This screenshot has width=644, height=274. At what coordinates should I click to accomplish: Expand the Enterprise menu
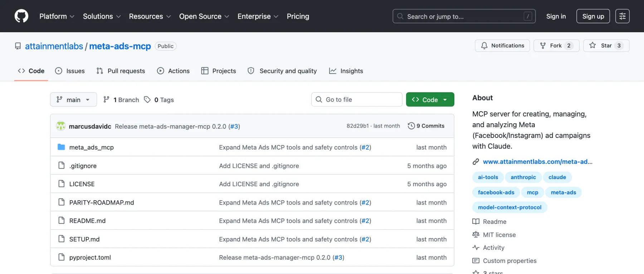pyautogui.click(x=258, y=16)
